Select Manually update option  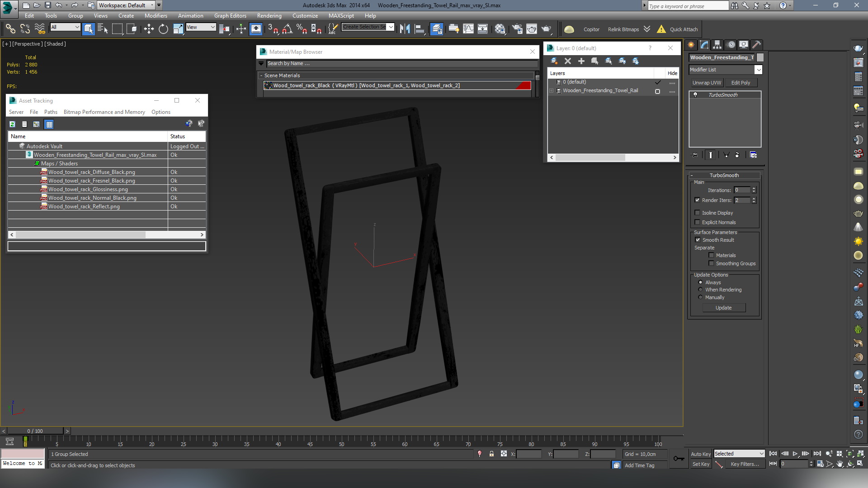701,297
